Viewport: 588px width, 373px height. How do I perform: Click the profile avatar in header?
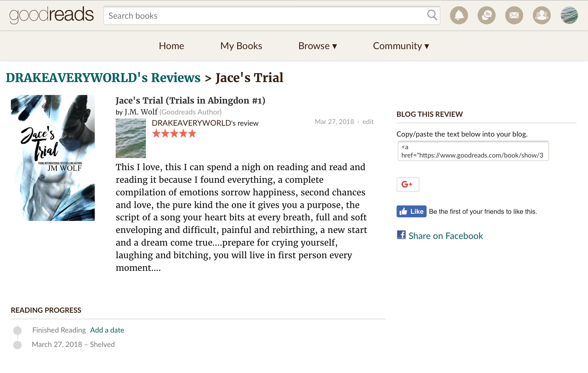coord(569,15)
